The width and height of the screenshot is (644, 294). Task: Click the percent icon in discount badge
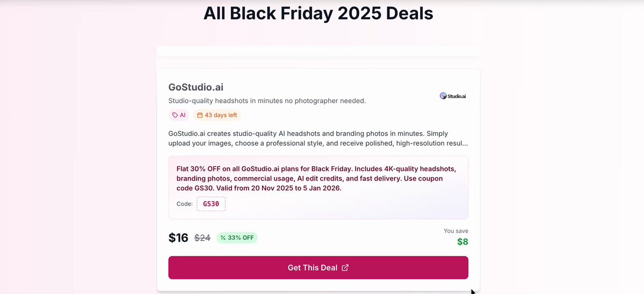pyautogui.click(x=223, y=238)
